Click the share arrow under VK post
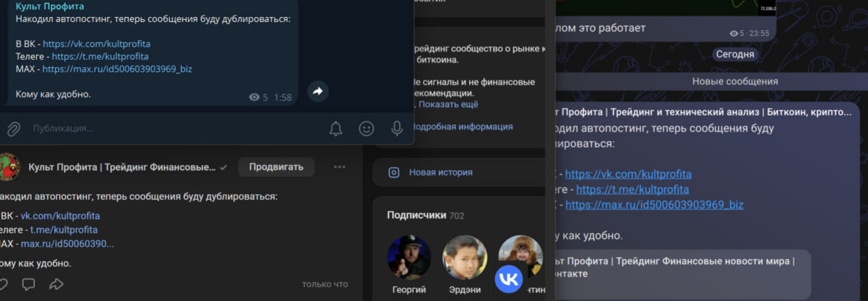Viewport: 868px width, 301px height. 56,284
